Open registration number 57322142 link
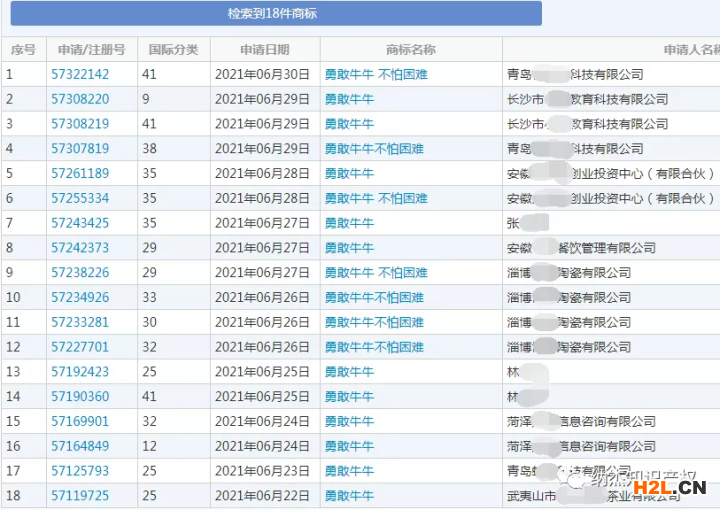Screen dimensions: 720x510 [x=80, y=74]
